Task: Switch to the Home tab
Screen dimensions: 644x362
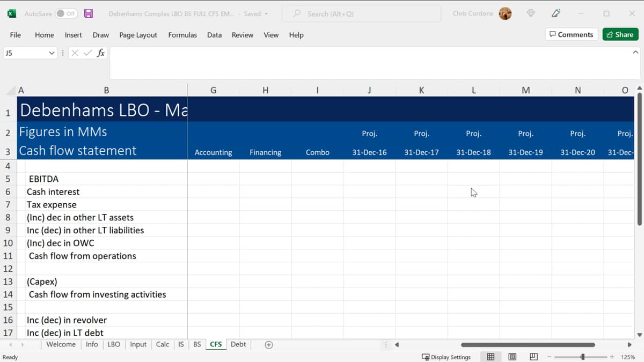Action: pos(44,35)
